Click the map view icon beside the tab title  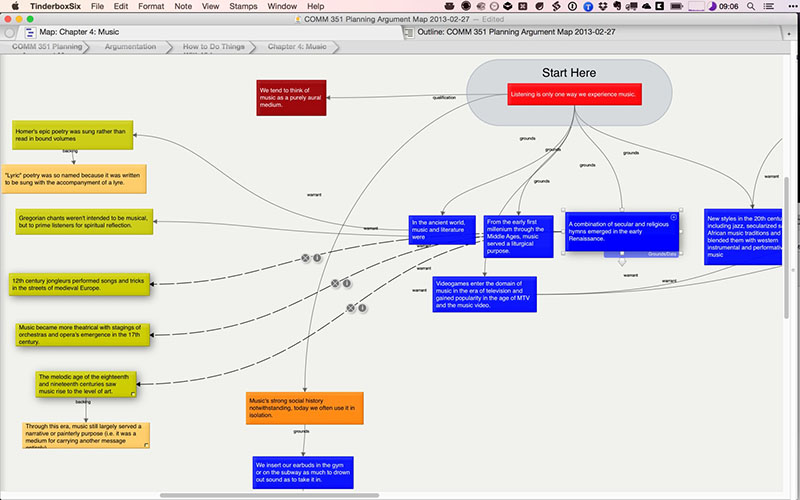pos(30,33)
